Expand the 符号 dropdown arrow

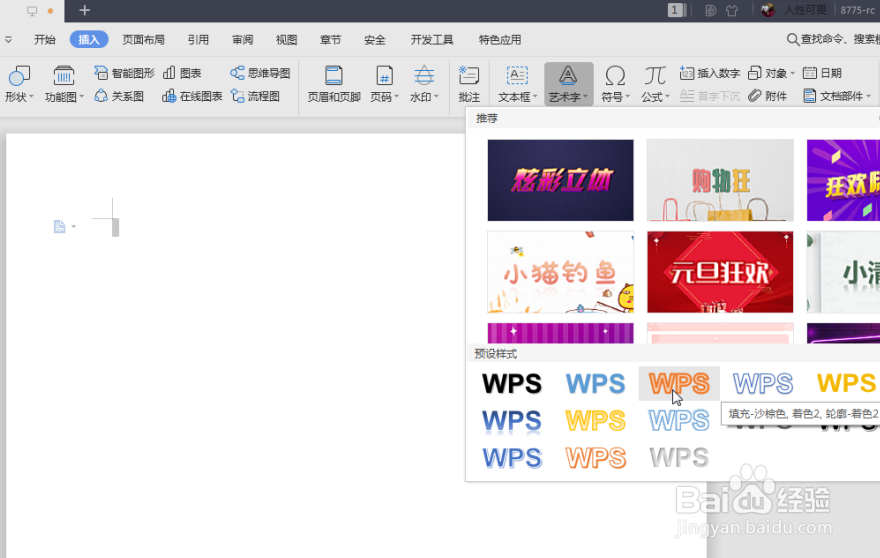(x=627, y=97)
